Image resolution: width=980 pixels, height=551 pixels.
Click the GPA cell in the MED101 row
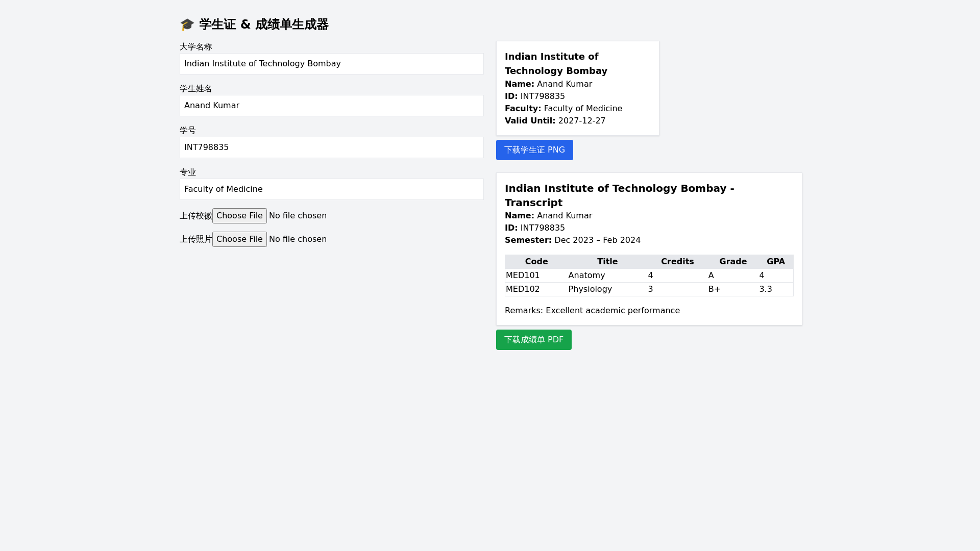pos(776,275)
